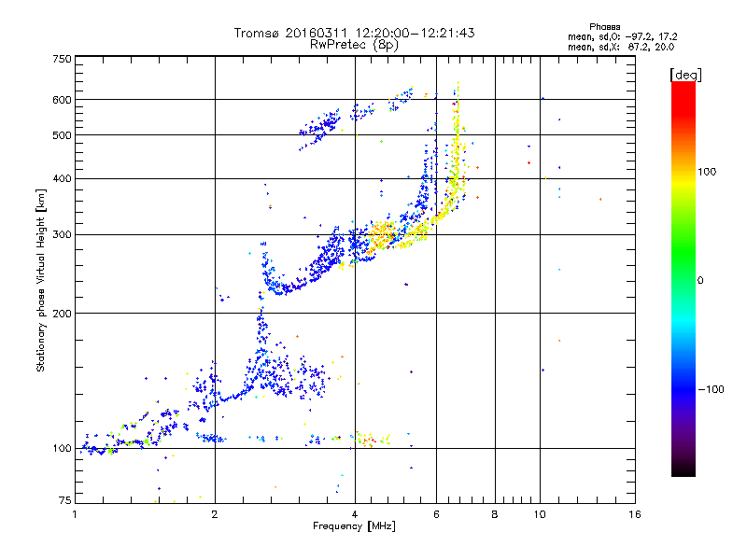Click the '600' virtual height axis label
747x560 pixels.
pyautogui.click(x=62, y=100)
